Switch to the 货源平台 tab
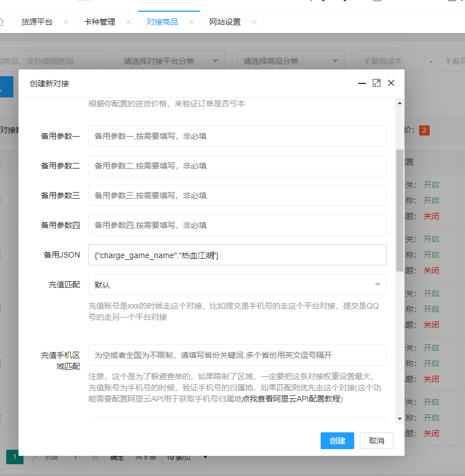 pos(37,22)
